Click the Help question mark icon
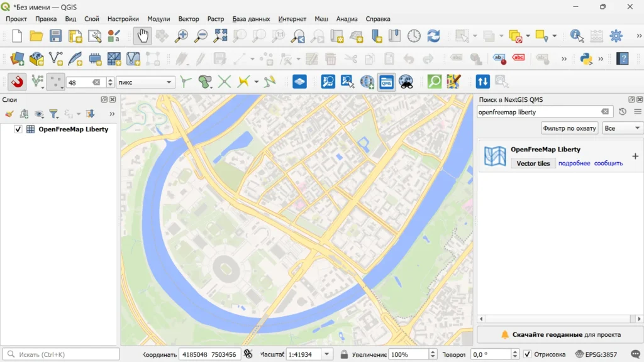The image size is (644, 362). [x=623, y=58]
